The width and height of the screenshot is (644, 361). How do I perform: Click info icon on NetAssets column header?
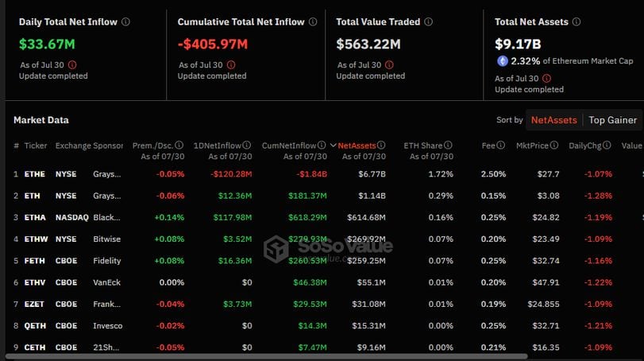(x=381, y=146)
